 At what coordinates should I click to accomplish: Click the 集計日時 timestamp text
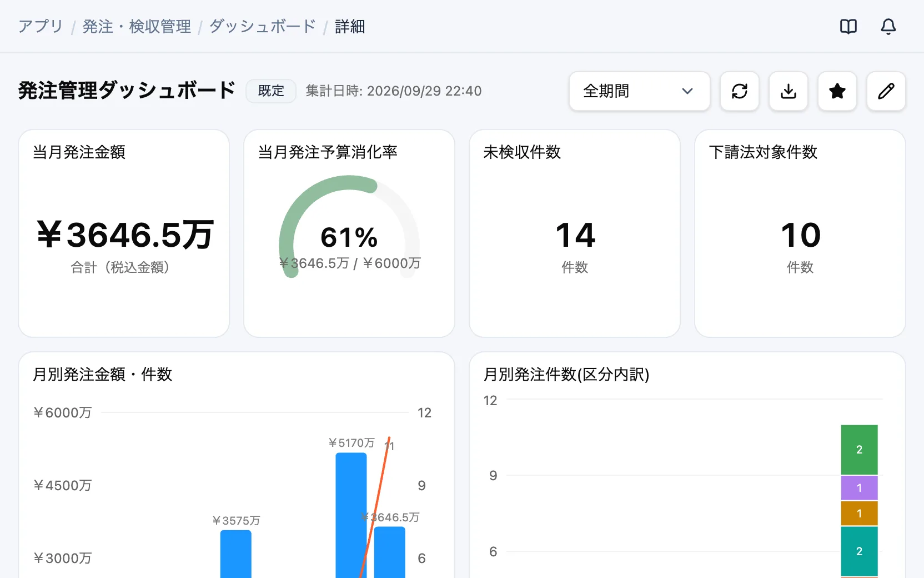[x=394, y=91]
